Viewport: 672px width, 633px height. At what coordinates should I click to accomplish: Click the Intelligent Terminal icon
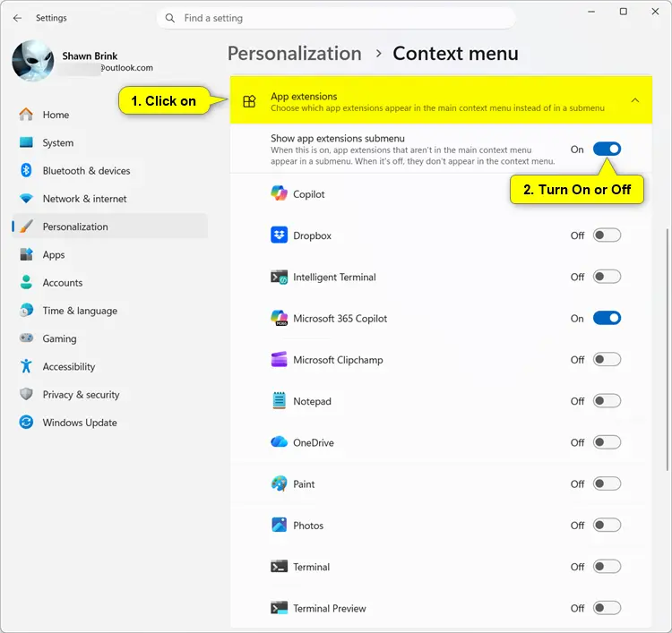[279, 277]
